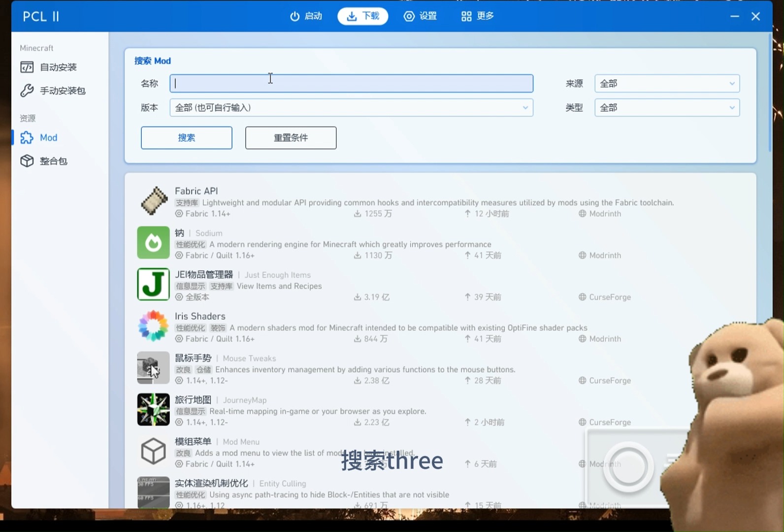Click the wrench icon beside 手动安装包
The width and height of the screenshot is (784, 532).
27,91
